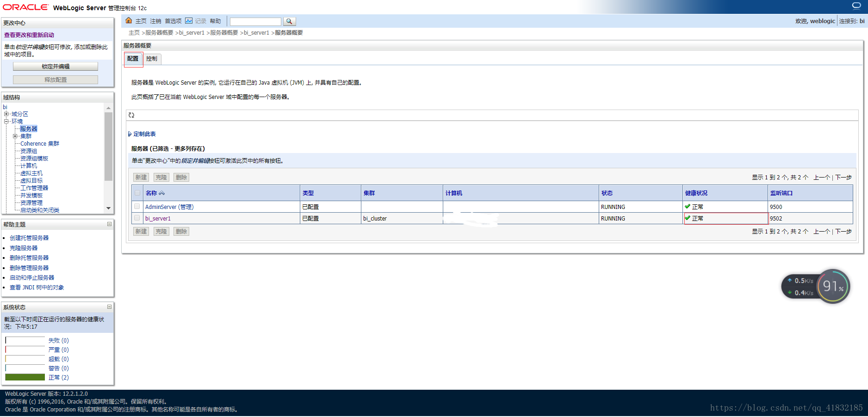The image size is (868, 417).
Task: Click the 严重 (0) status bar
Action: (x=25, y=350)
